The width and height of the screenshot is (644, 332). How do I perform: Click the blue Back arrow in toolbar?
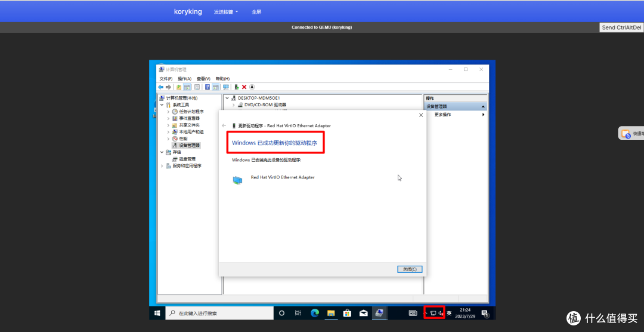(160, 87)
